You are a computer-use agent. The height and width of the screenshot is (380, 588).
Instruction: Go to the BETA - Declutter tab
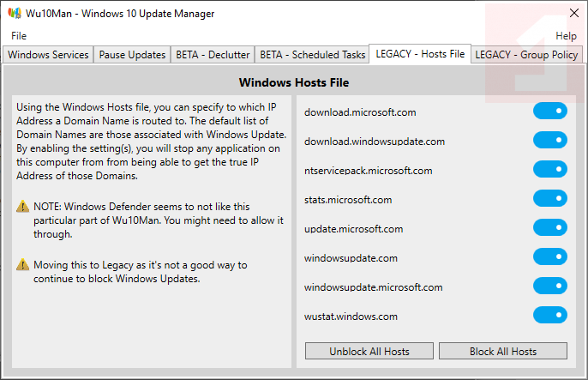click(x=213, y=55)
